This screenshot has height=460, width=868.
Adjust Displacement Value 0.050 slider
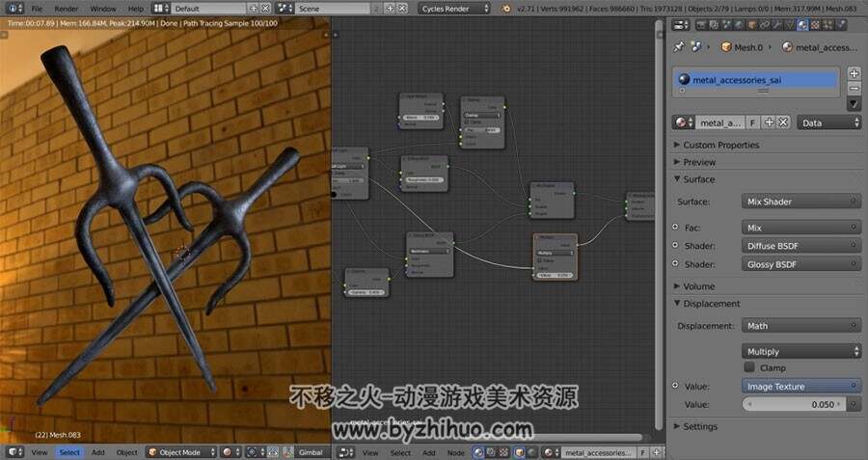795,405
